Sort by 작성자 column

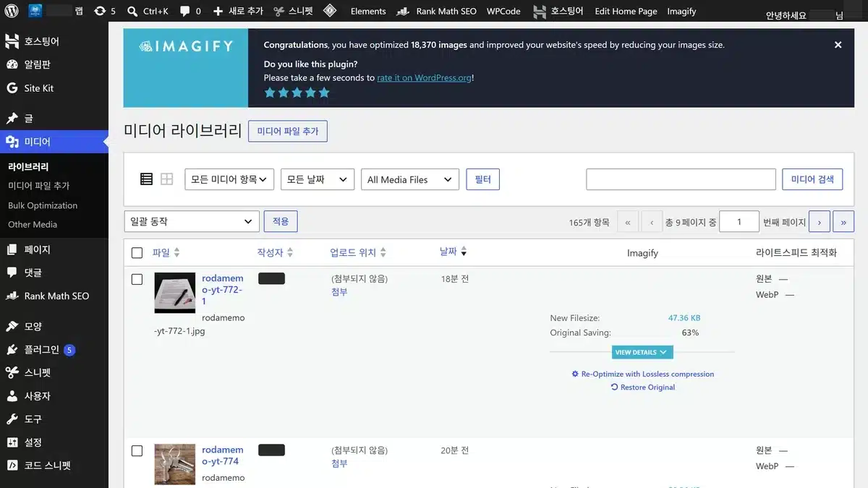[275, 252]
